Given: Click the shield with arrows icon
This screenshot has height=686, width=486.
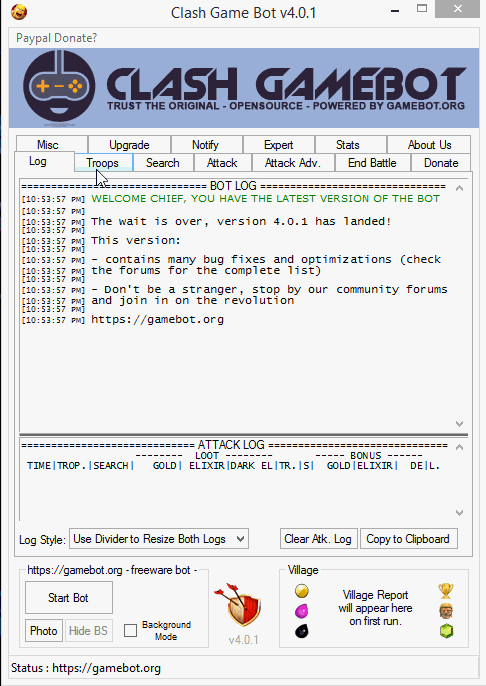Looking at the screenshot, I should 238,605.
